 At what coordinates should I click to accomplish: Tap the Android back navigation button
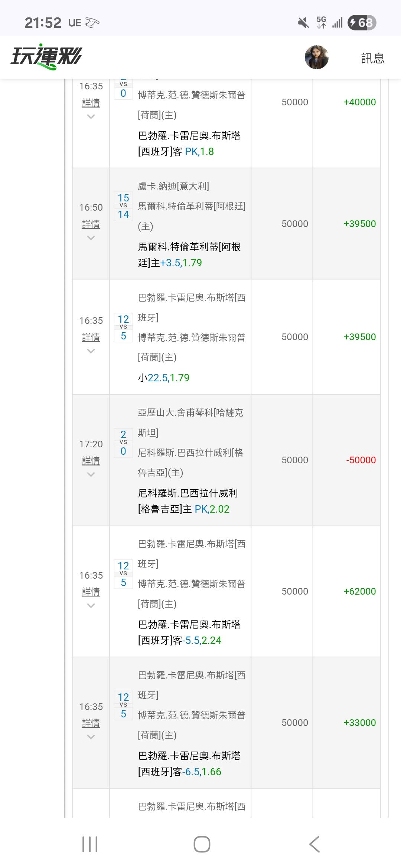[x=314, y=844]
